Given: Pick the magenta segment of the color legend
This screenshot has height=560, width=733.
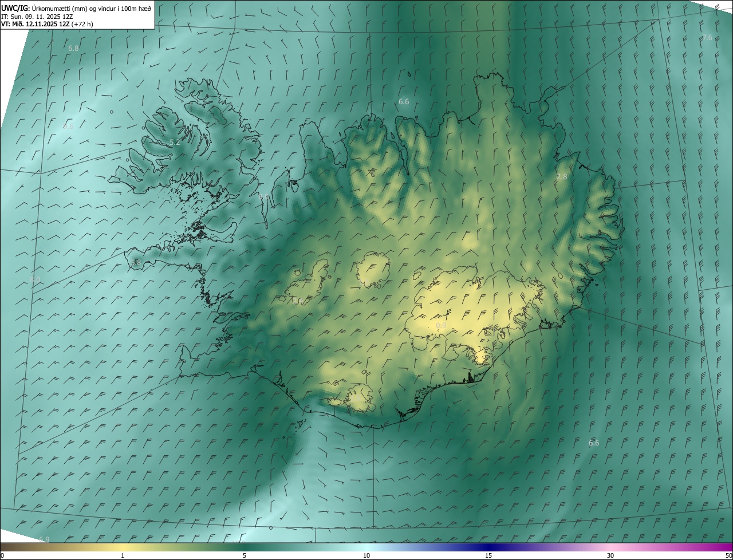Looking at the screenshot, I should tap(710, 547).
